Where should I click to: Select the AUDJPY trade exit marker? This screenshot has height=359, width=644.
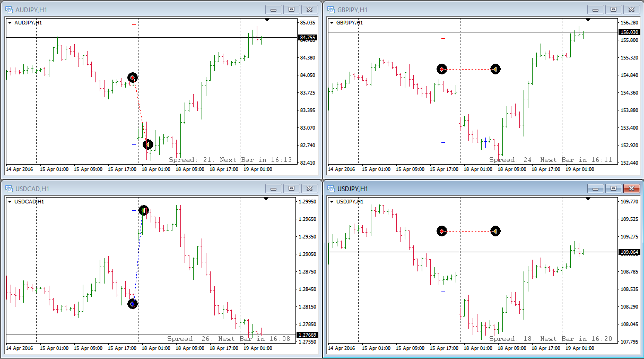click(x=147, y=144)
